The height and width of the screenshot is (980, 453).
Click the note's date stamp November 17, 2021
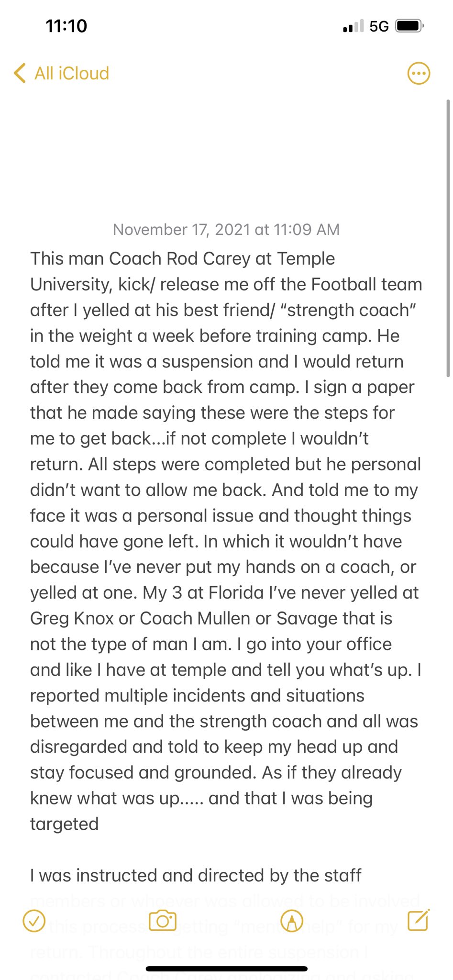(226, 230)
